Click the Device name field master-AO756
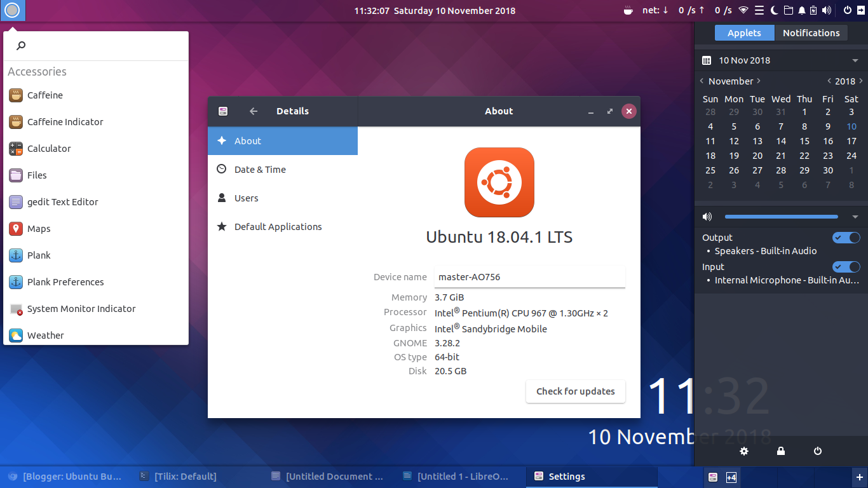 pyautogui.click(x=530, y=277)
